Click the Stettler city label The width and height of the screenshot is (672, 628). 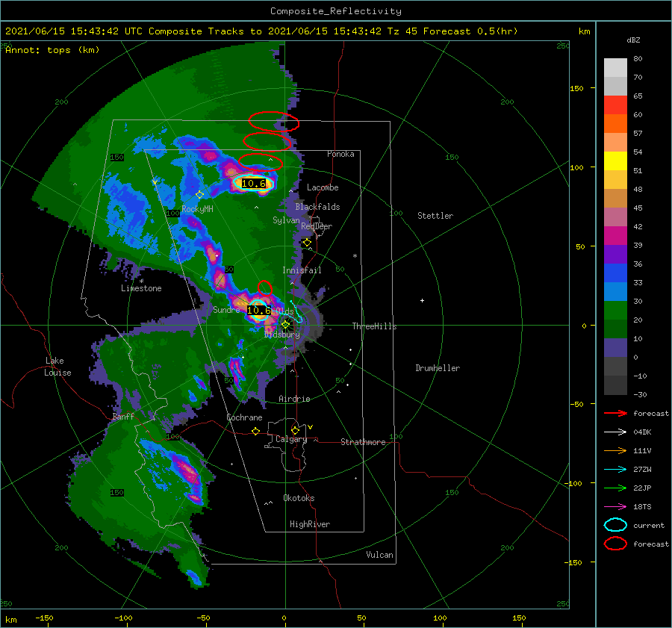tap(435, 216)
